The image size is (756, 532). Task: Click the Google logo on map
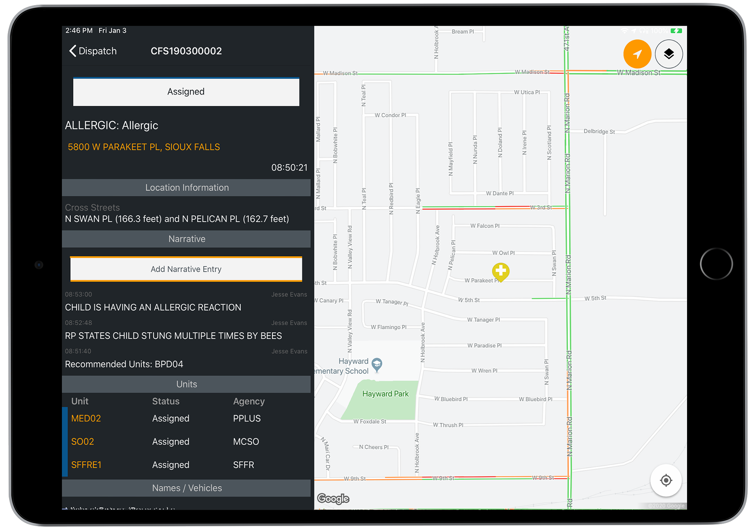coord(333,499)
